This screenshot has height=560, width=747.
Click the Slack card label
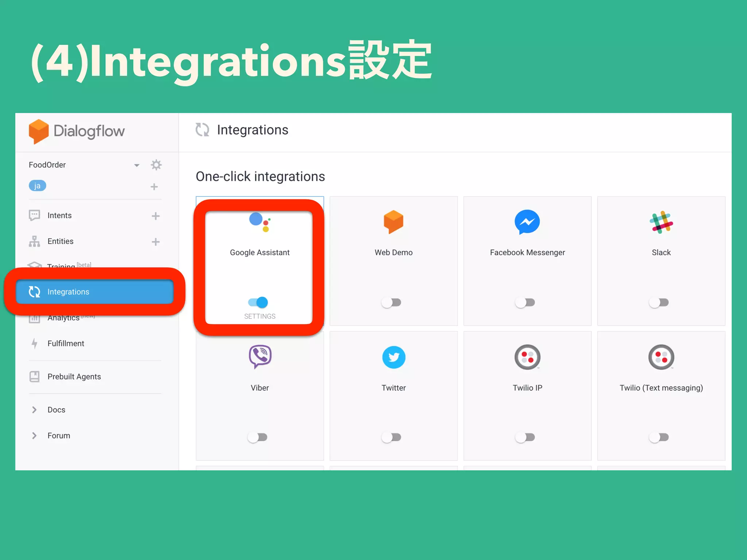point(661,252)
